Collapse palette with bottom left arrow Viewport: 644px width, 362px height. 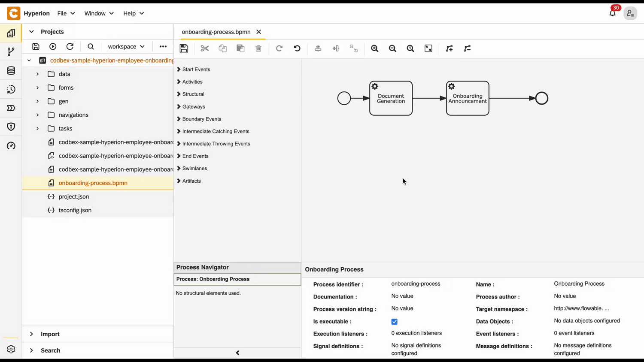(237, 353)
